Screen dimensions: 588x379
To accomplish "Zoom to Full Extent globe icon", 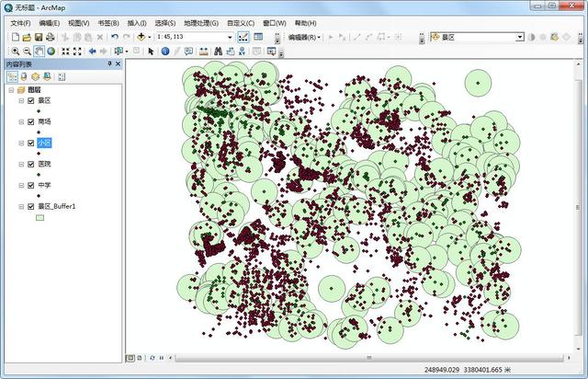I will point(51,52).
